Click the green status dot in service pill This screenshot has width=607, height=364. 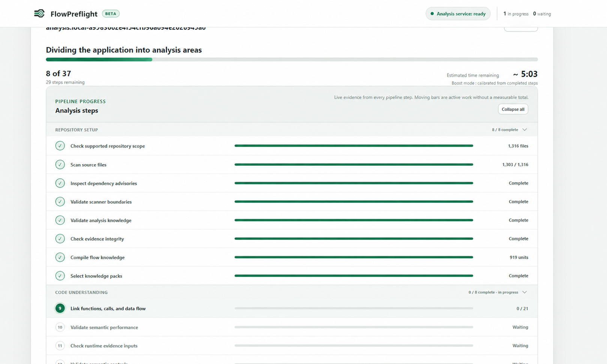click(x=432, y=14)
